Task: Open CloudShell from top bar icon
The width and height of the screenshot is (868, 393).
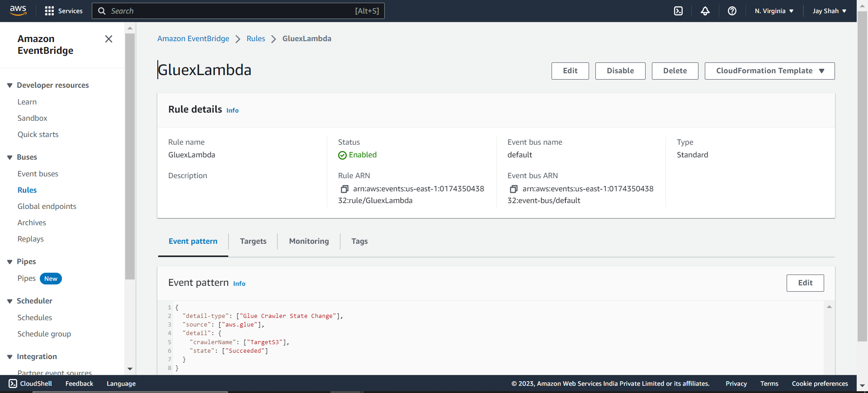Action: click(x=678, y=11)
